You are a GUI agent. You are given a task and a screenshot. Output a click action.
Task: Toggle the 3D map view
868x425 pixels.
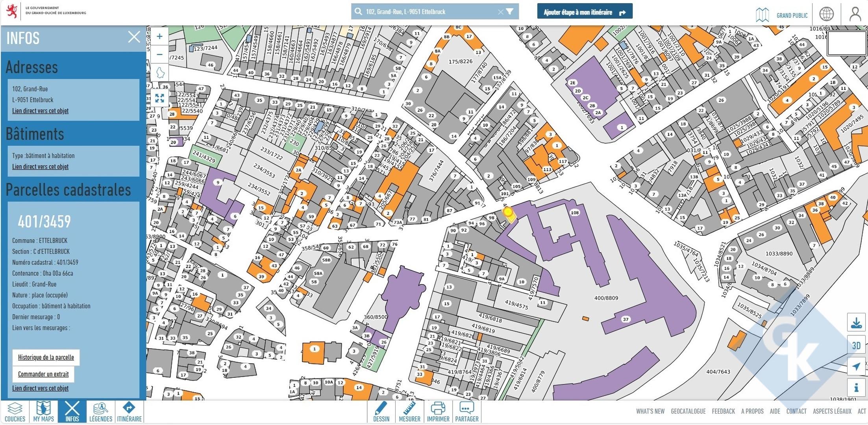pyautogui.click(x=856, y=346)
